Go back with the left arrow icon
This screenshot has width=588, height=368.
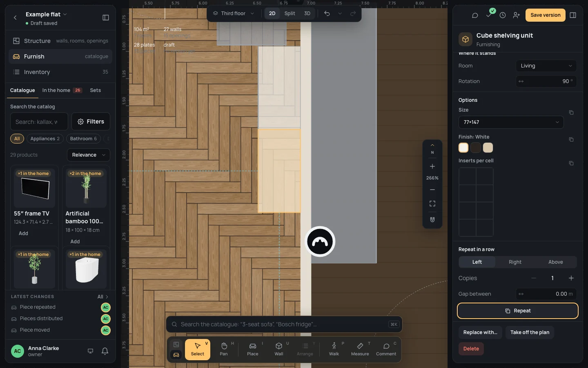[x=15, y=18]
